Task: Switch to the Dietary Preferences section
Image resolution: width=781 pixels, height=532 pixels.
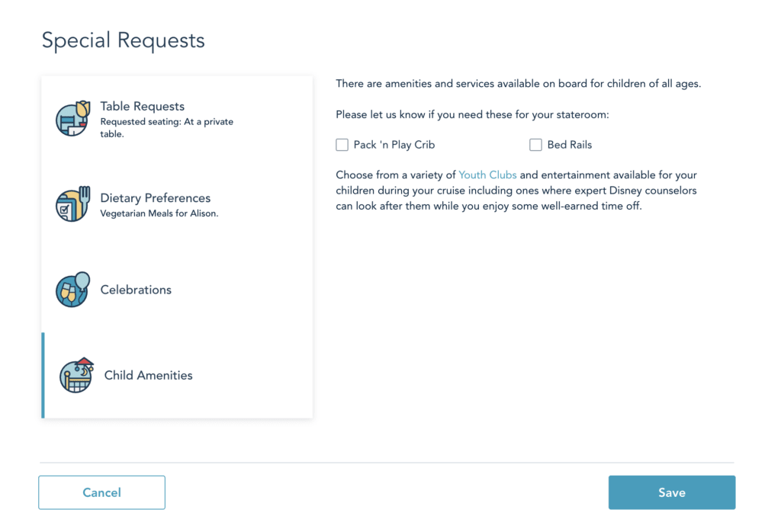Action: click(156, 198)
